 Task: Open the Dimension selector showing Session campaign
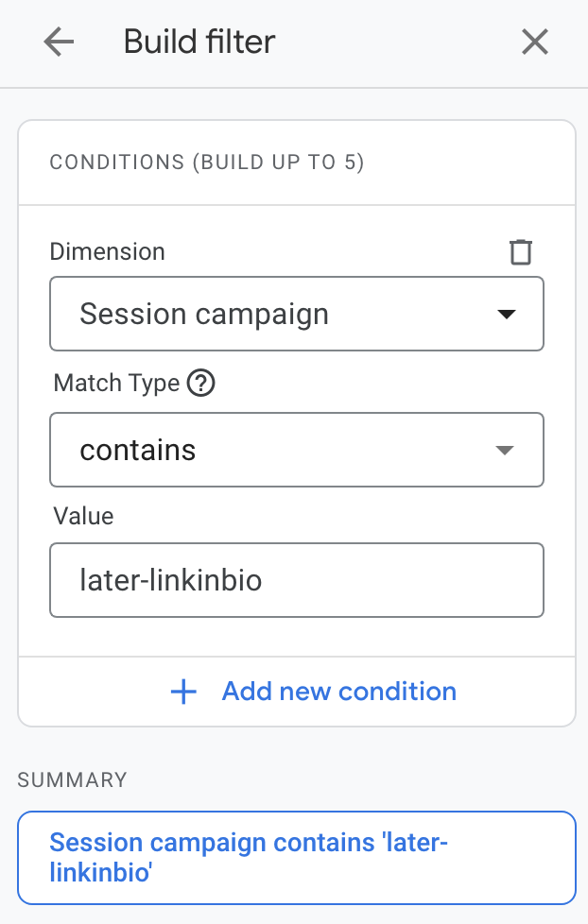coord(297,314)
